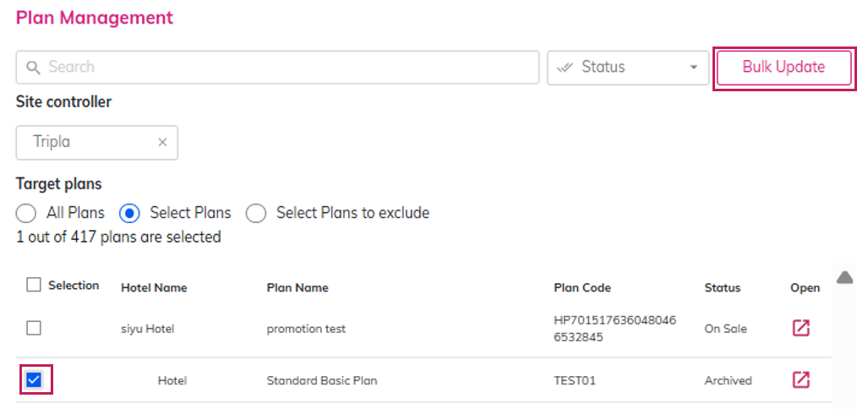This screenshot has width=868, height=409.
Task: Click the Plan Name column header
Action: click(x=298, y=287)
